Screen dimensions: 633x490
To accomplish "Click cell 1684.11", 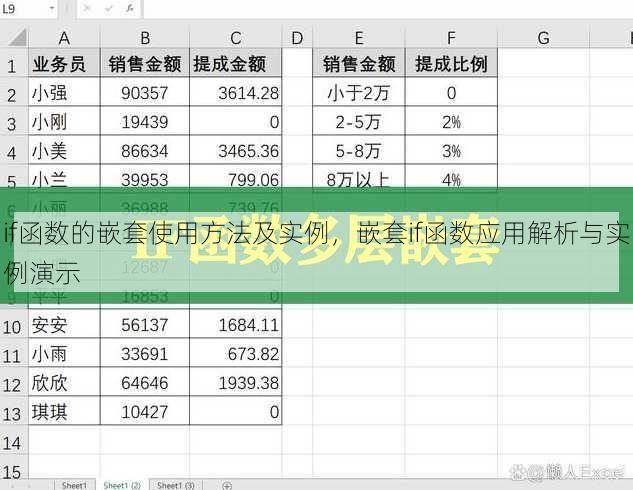I will coord(236,325).
